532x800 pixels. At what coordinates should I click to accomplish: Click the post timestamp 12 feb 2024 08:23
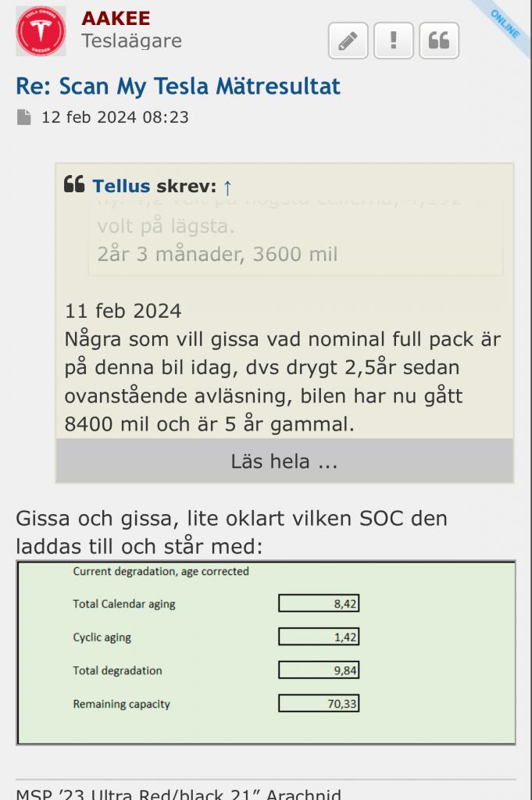point(116,117)
